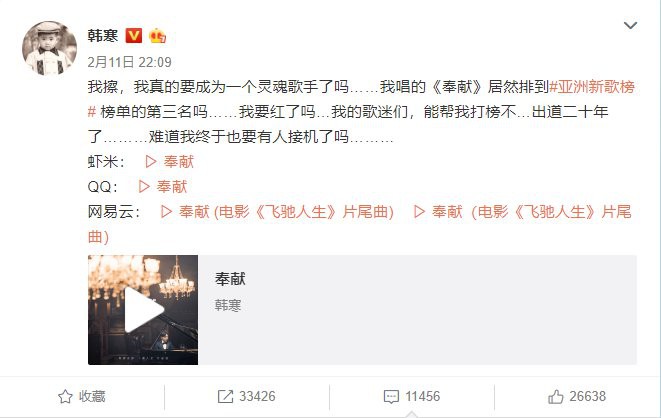Open the first 网易云 奉献 片尾曲 link
Image resolution: width=661 pixels, height=418 pixels.
pyautogui.click(x=277, y=212)
